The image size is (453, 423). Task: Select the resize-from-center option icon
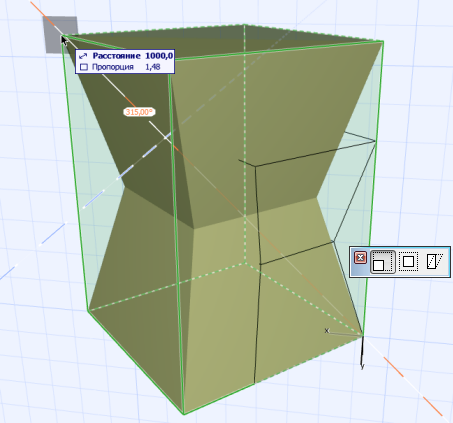tap(408, 262)
